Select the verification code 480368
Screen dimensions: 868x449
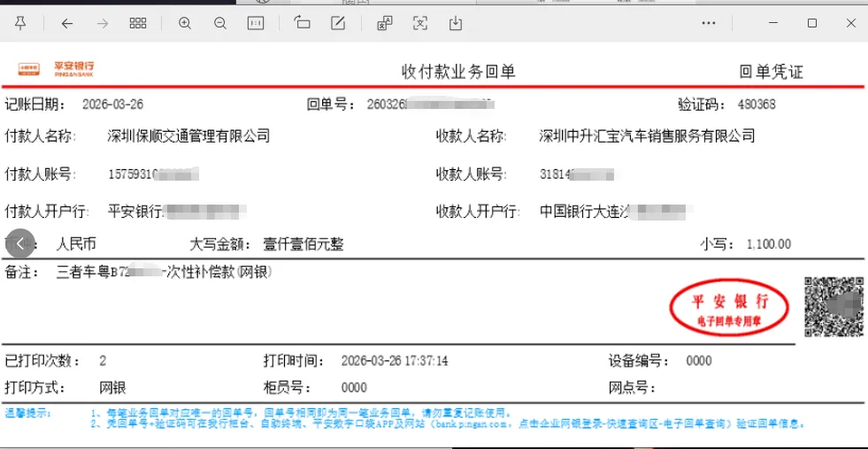(x=757, y=105)
